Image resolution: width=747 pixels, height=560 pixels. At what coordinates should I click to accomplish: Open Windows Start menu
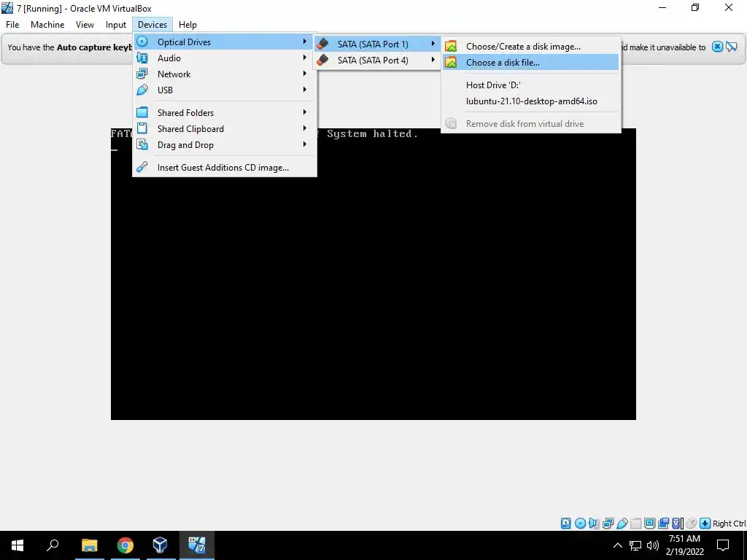18,545
